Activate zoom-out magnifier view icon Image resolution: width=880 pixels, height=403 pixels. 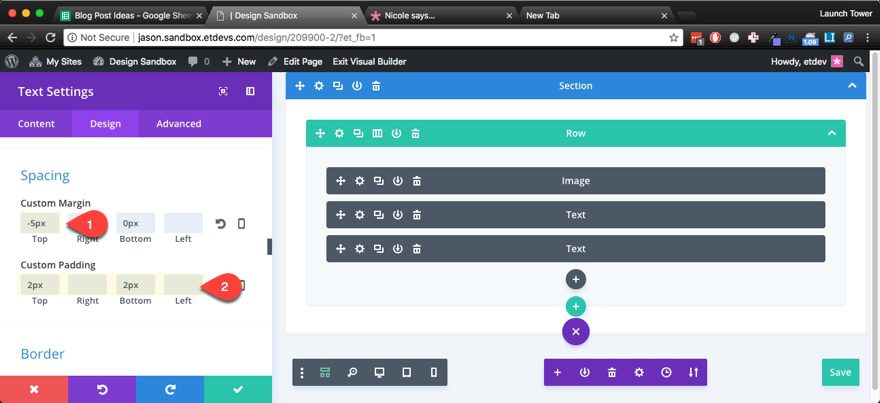click(352, 372)
